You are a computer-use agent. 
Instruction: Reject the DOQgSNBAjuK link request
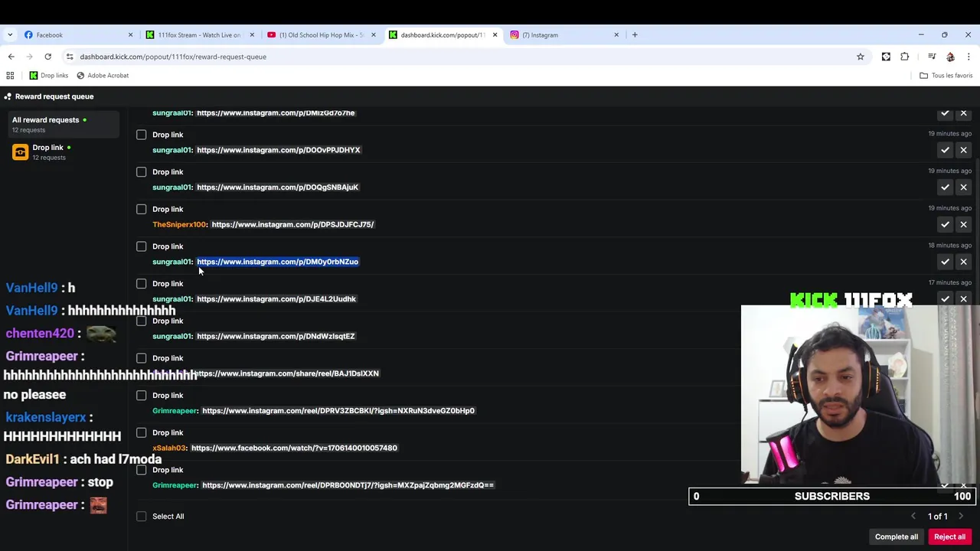point(963,187)
